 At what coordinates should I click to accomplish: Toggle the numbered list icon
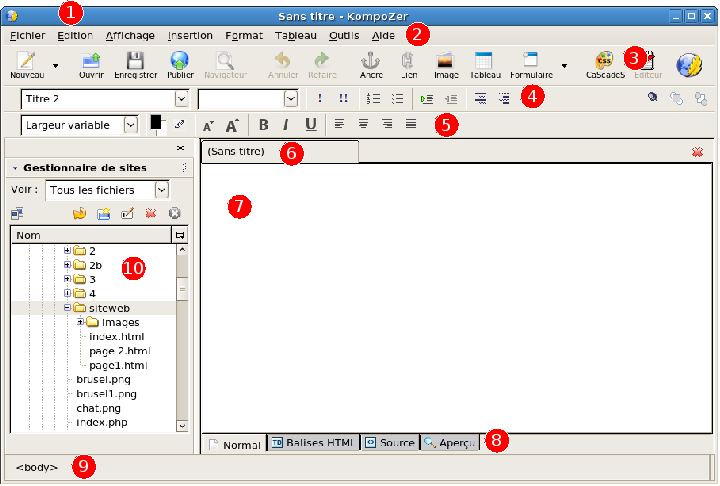click(373, 98)
